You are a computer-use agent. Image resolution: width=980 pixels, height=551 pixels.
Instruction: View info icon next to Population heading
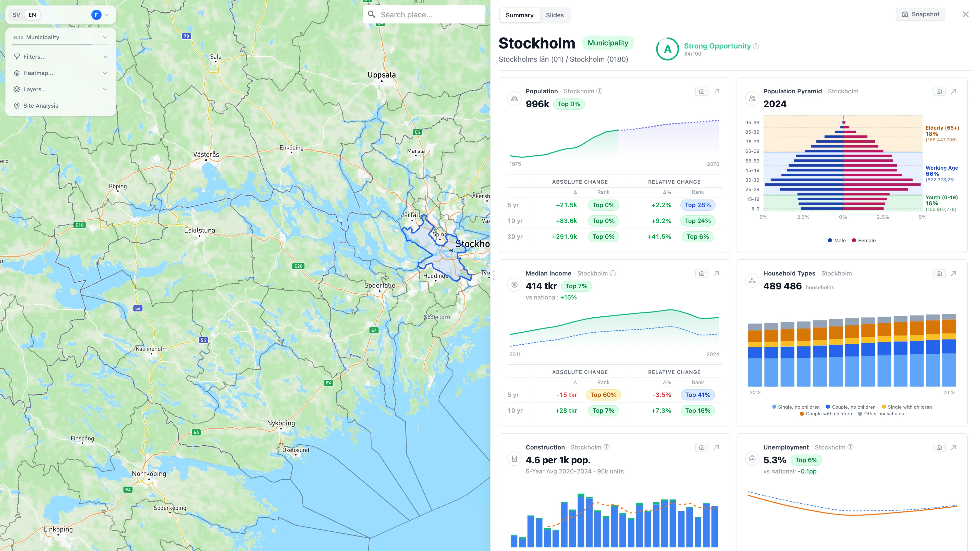click(x=599, y=91)
